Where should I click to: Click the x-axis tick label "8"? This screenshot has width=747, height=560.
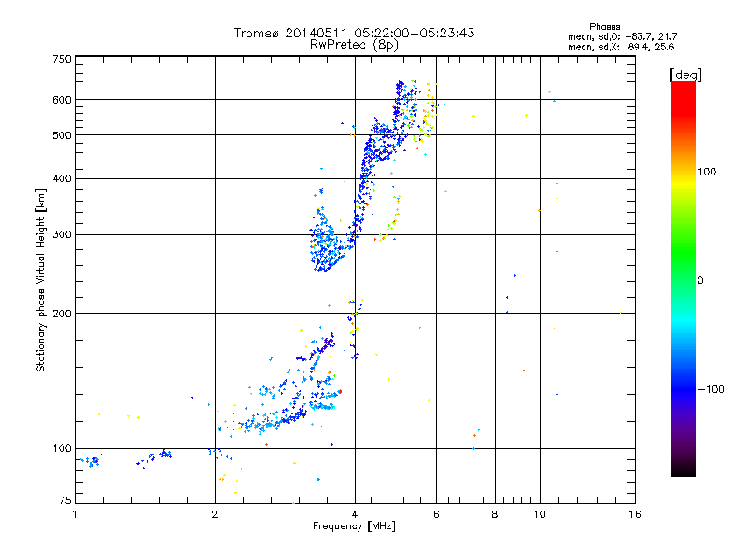click(495, 514)
